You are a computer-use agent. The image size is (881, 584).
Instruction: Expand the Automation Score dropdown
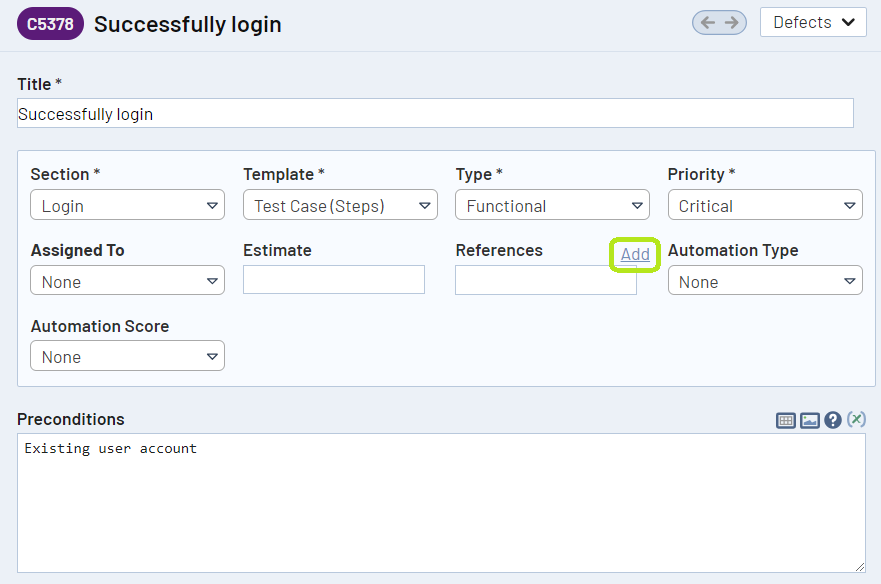tap(127, 357)
